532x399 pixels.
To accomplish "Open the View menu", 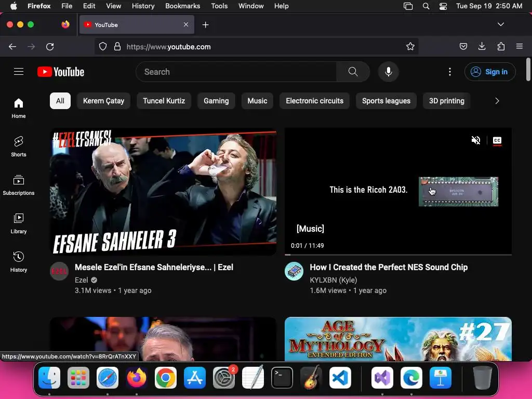I will [x=113, y=6].
